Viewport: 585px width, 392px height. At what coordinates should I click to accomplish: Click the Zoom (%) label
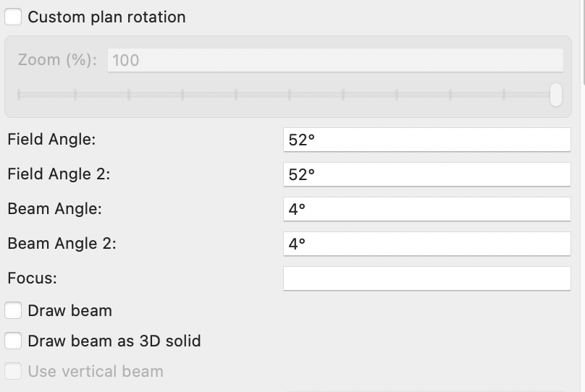(x=56, y=60)
